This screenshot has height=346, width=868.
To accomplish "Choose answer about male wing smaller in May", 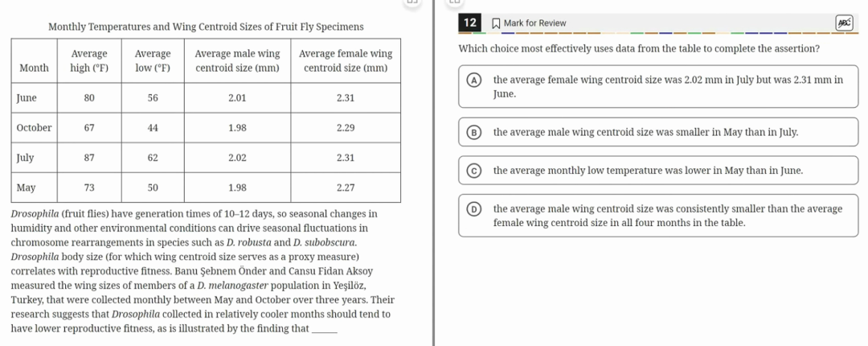I will pyautogui.click(x=659, y=133).
